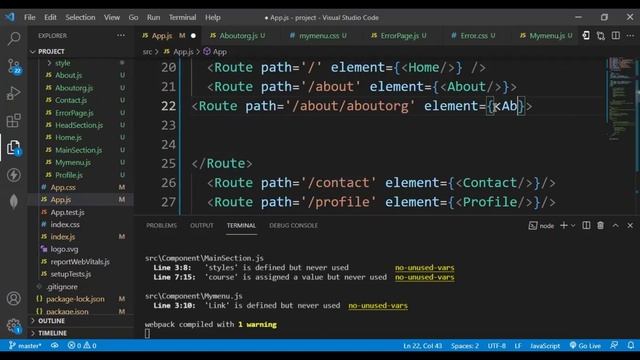Split the terminal panel

coord(586,225)
